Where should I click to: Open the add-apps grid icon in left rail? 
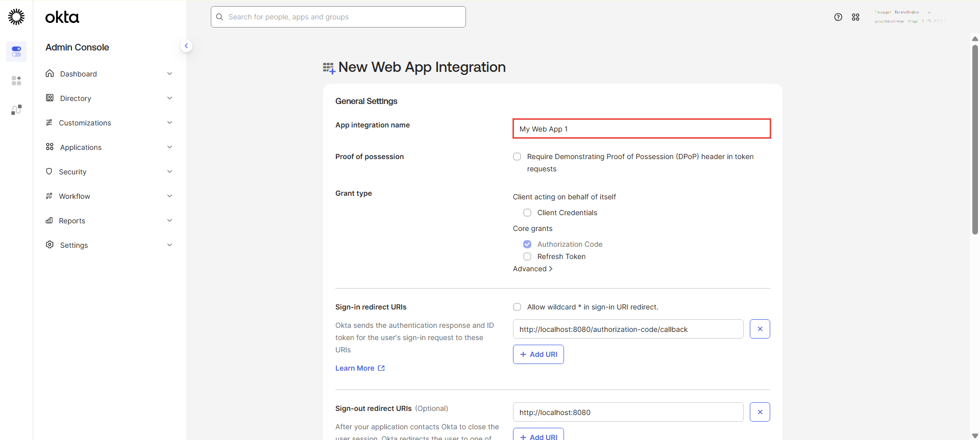(16, 81)
